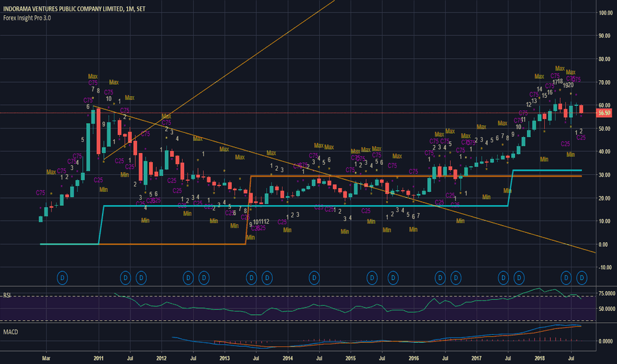Open the dividend marker just after Jul 2012

tap(203, 278)
